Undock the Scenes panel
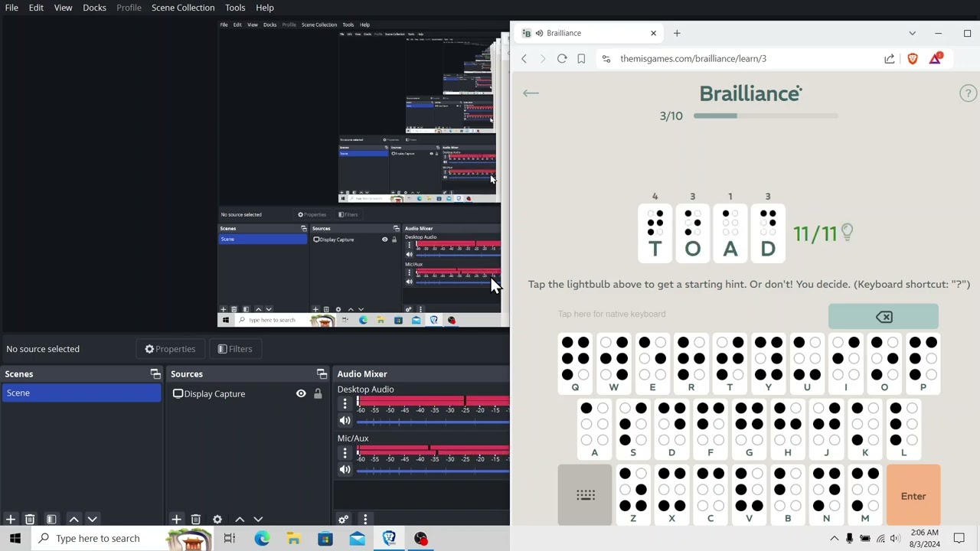This screenshot has height=551, width=980. (x=155, y=373)
